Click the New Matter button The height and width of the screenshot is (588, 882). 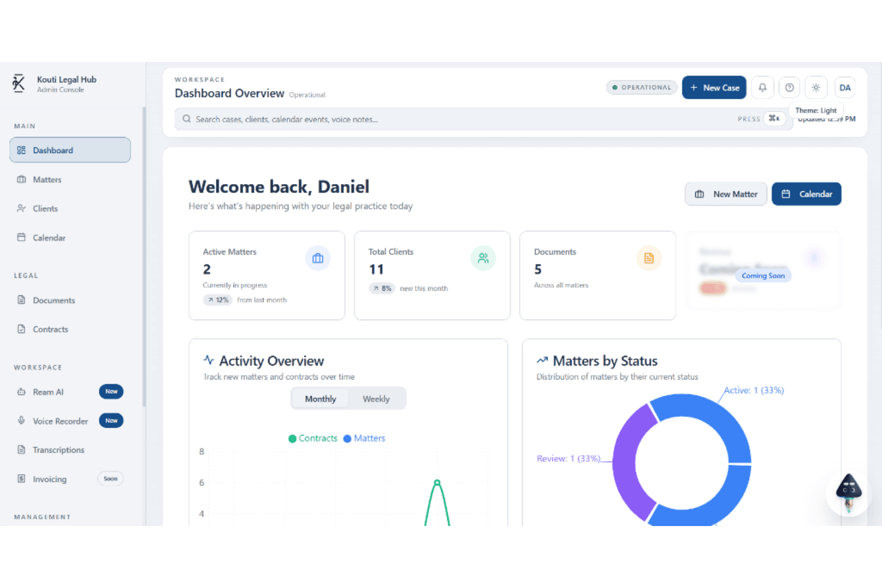tap(726, 194)
